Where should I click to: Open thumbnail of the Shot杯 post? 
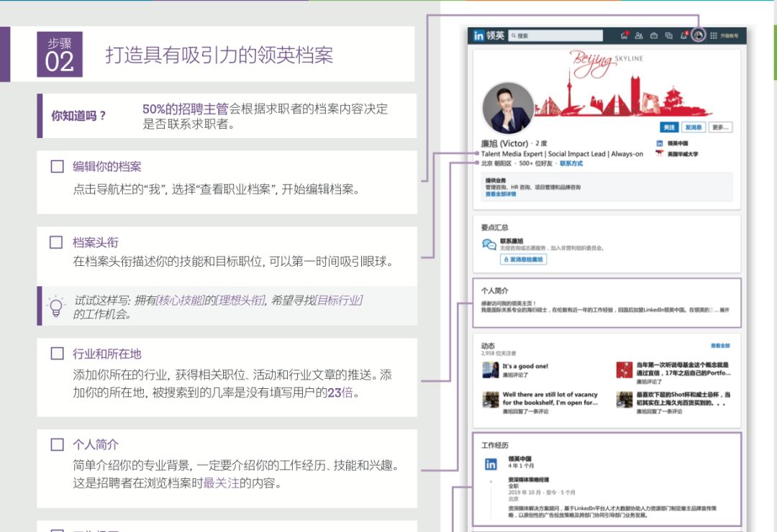[x=624, y=399]
